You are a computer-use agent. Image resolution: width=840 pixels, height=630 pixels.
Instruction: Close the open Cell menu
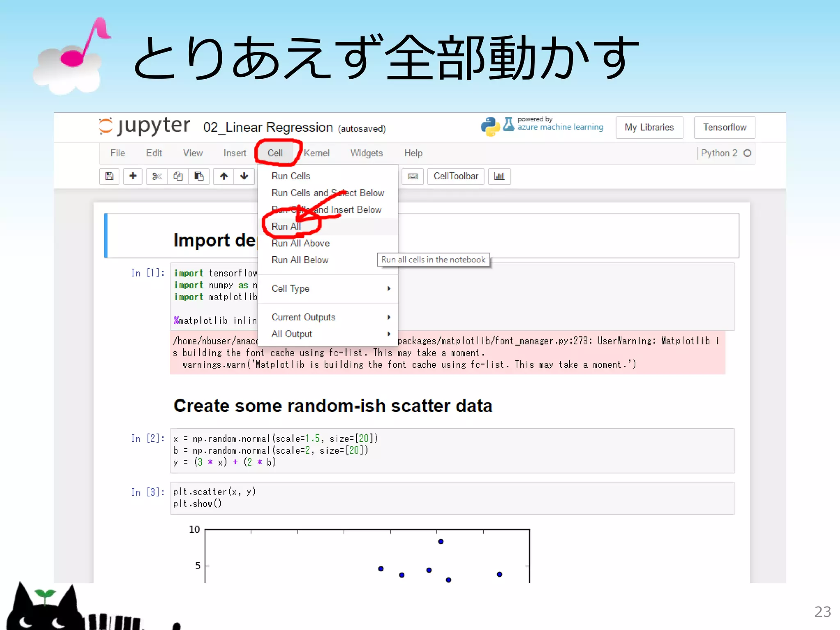coord(275,153)
